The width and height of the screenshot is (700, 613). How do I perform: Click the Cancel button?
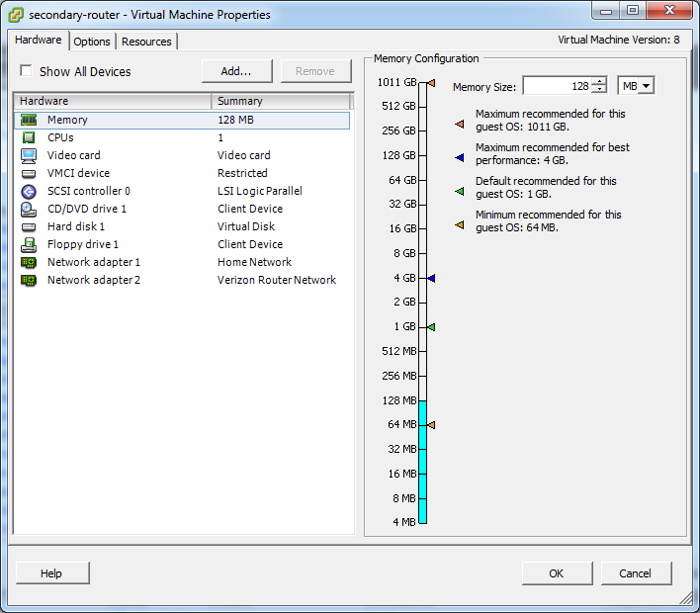[636, 573]
